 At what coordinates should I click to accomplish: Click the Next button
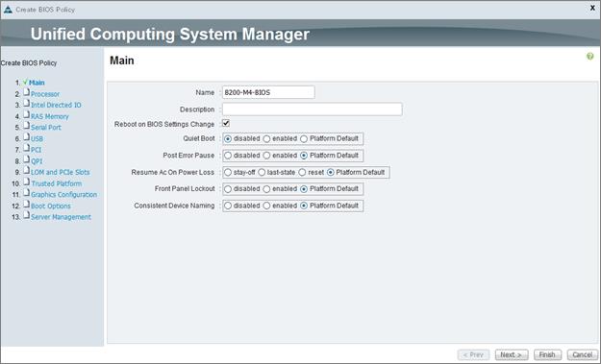point(512,354)
